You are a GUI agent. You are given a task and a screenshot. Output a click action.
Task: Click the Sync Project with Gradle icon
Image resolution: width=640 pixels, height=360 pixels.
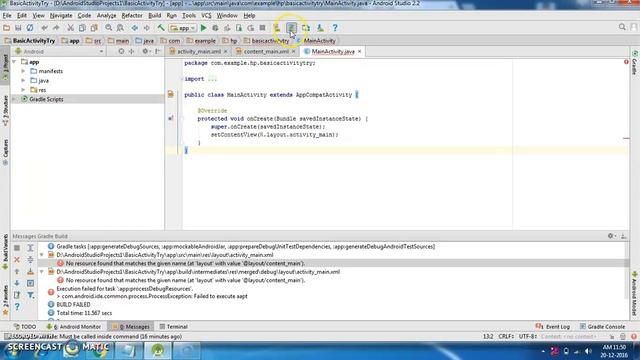tap(291, 28)
